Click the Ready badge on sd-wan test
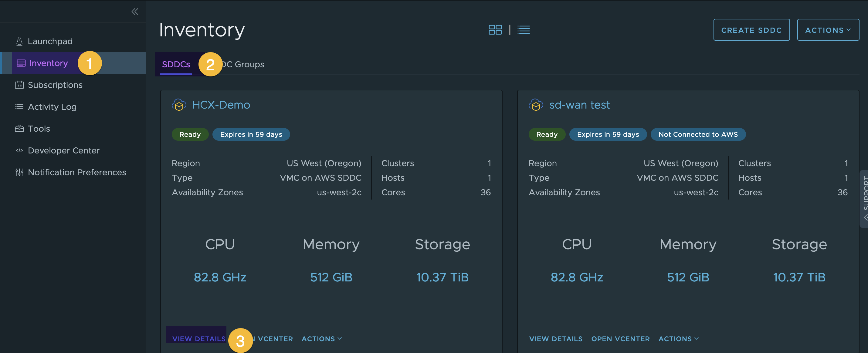 tap(547, 134)
